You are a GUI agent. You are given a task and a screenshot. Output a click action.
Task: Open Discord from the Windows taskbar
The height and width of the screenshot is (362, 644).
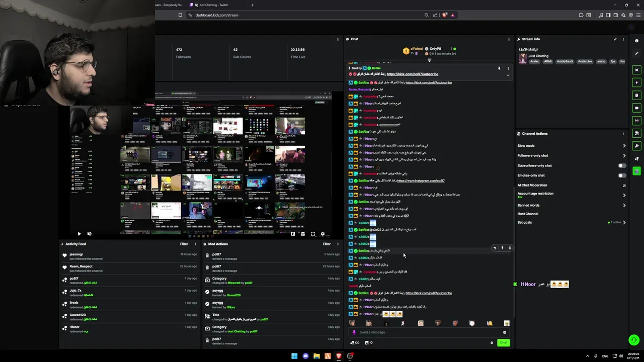coord(305,356)
